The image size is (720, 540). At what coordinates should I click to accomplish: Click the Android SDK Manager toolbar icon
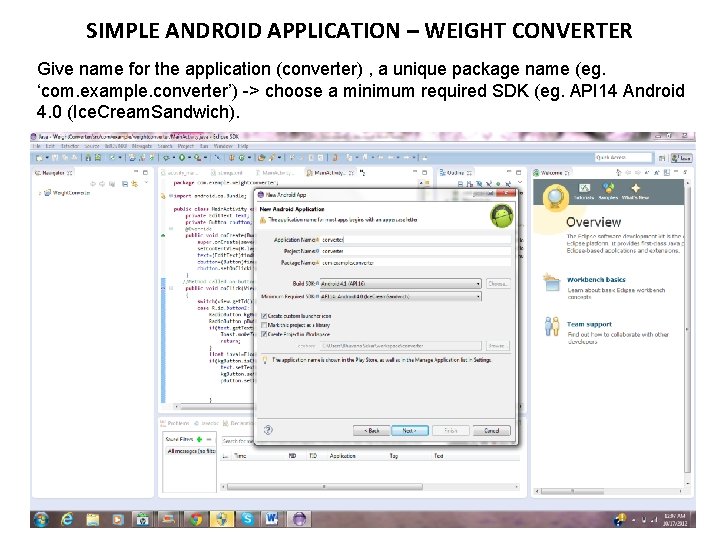[87, 158]
